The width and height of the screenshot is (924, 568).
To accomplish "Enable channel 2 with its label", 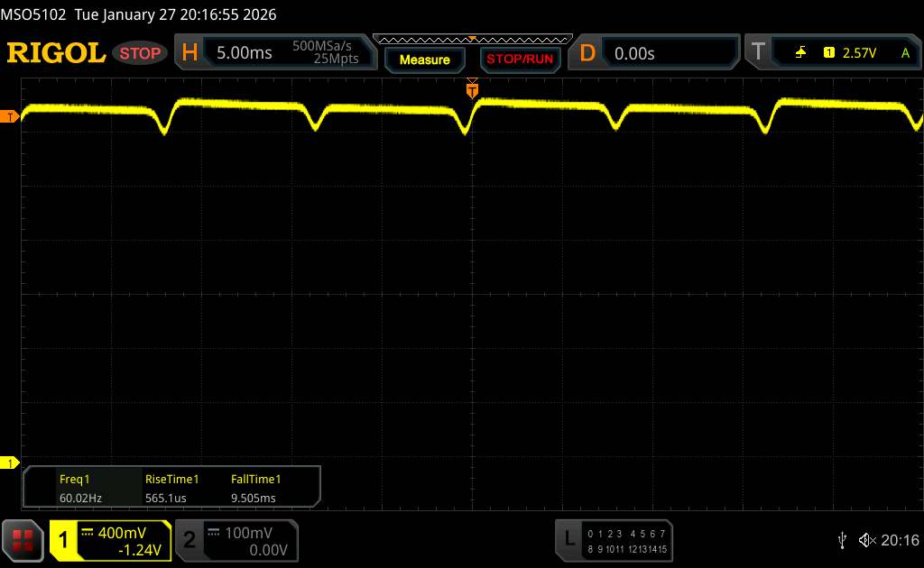I will coord(189,540).
